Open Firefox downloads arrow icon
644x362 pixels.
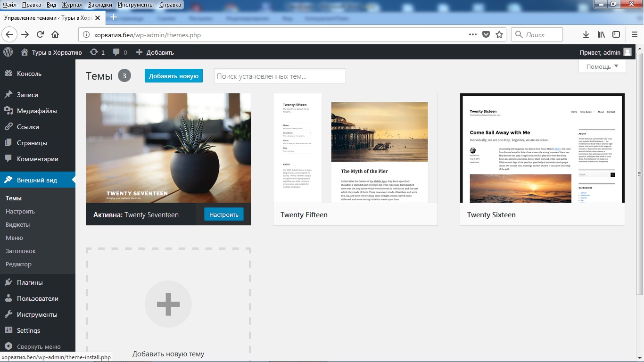point(586,34)
